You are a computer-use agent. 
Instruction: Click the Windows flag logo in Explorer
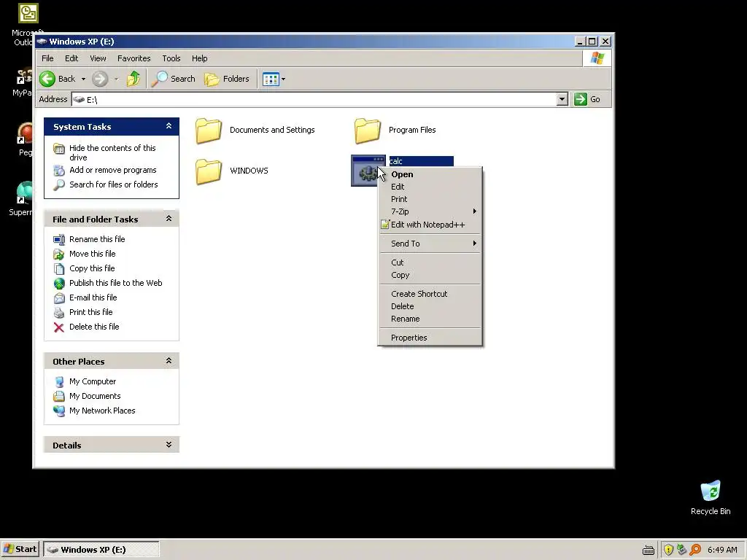(x=597, y=58)
